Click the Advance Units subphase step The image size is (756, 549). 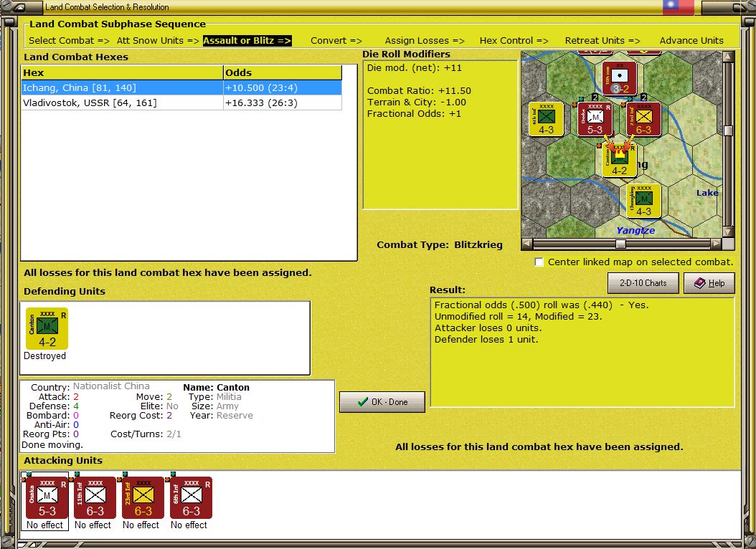pyautogui.click(x=691, y=40)
